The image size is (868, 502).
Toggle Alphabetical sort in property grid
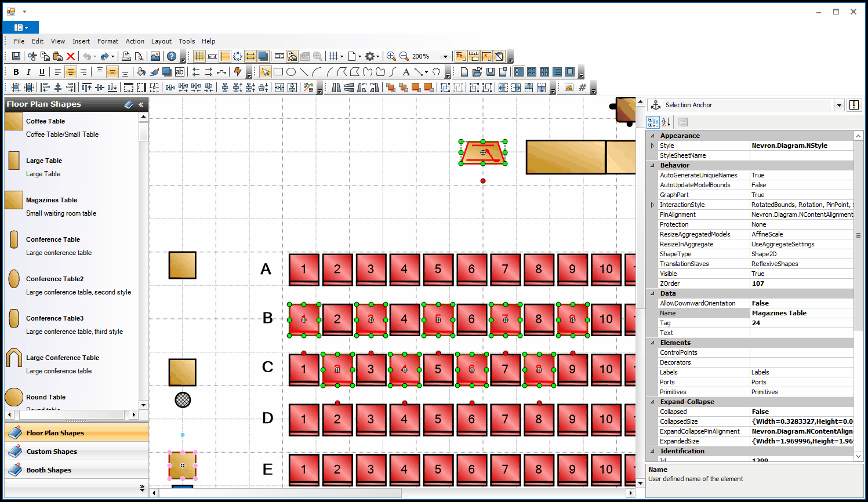pos(666,122)
